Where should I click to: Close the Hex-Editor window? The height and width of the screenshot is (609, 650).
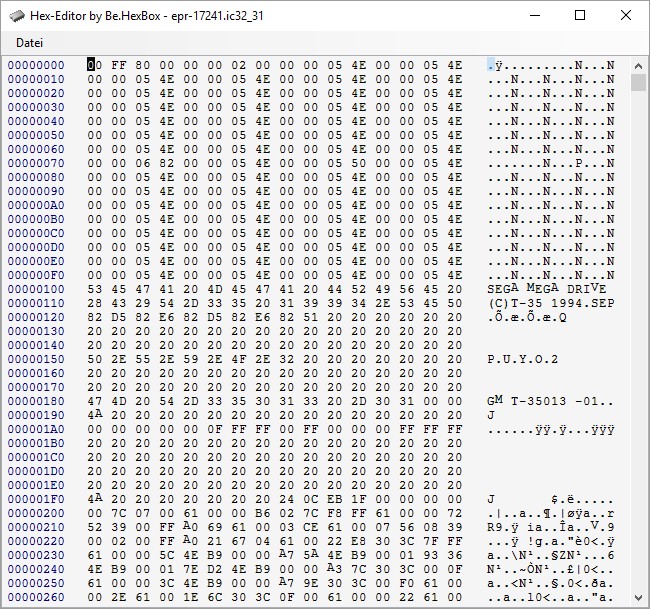tap(626, 15)
